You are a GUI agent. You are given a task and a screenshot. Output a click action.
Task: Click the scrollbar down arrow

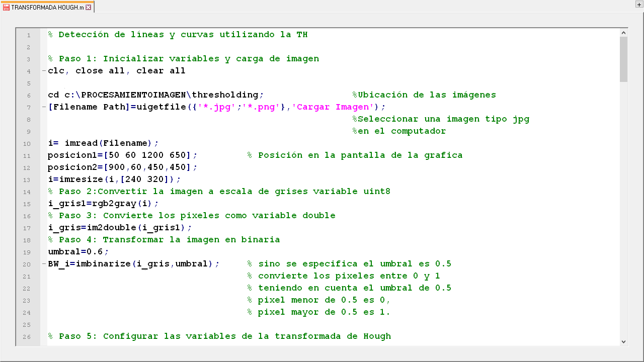pyautogui.click(x=624, y=342)
